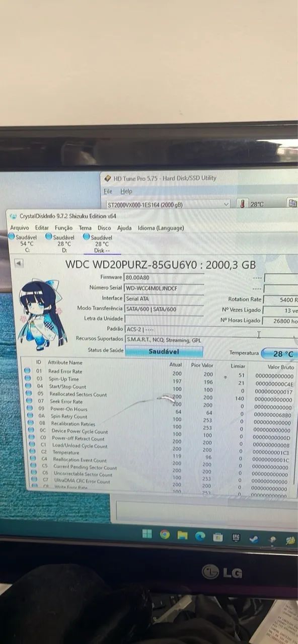298x644 pixels.
Task: Open the Tema menu
Action: click(85, 227)
